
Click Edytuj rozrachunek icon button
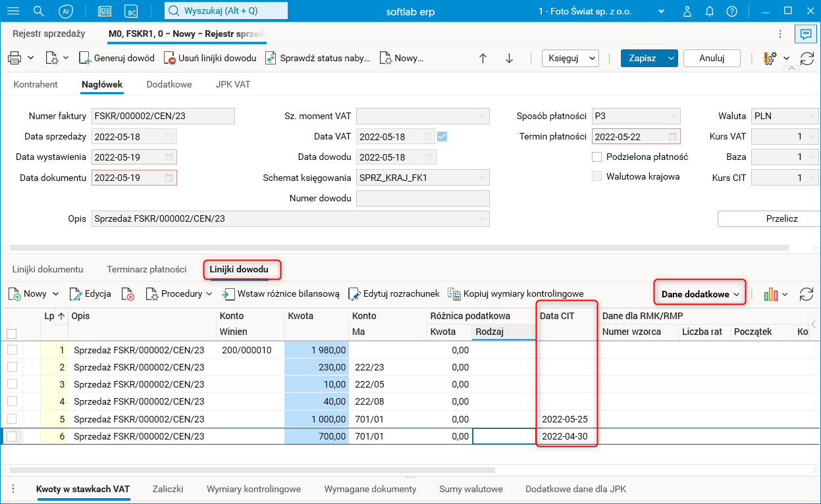[x=354, y=294]
